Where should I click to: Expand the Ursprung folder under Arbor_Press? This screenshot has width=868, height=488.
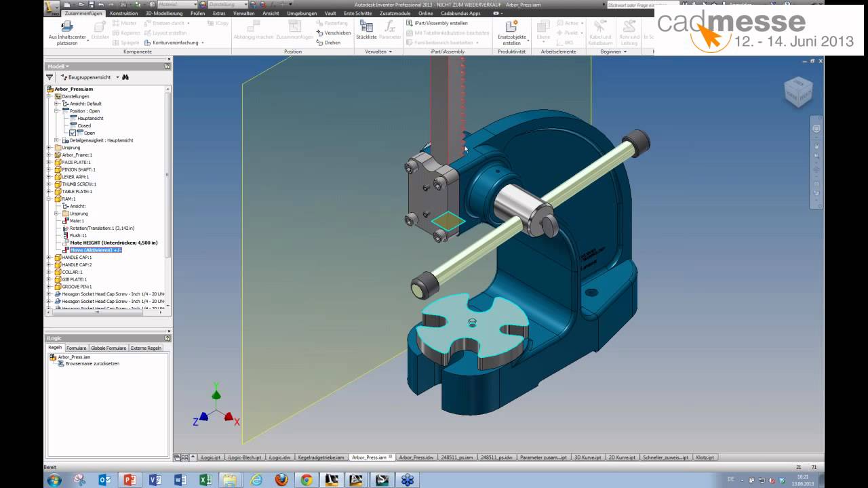click(49, 147)
